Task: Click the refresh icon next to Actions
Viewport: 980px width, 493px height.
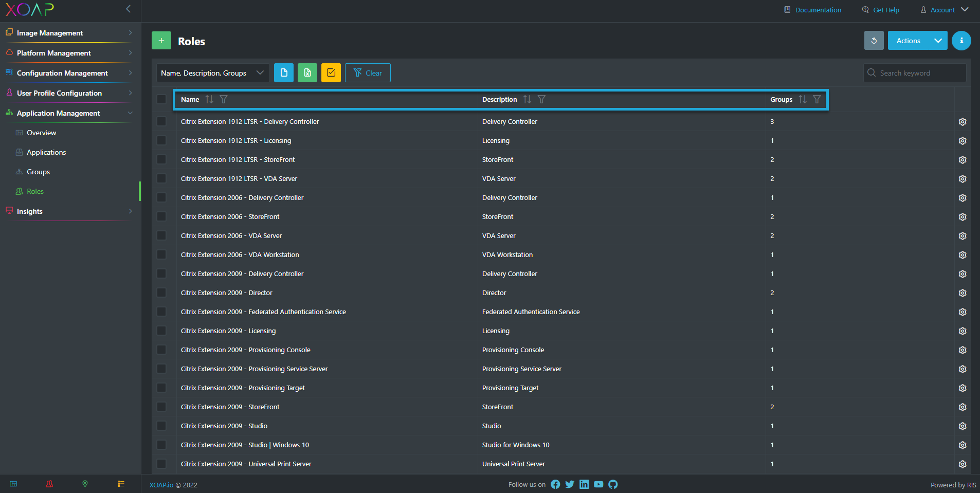Action: point(874,41)
